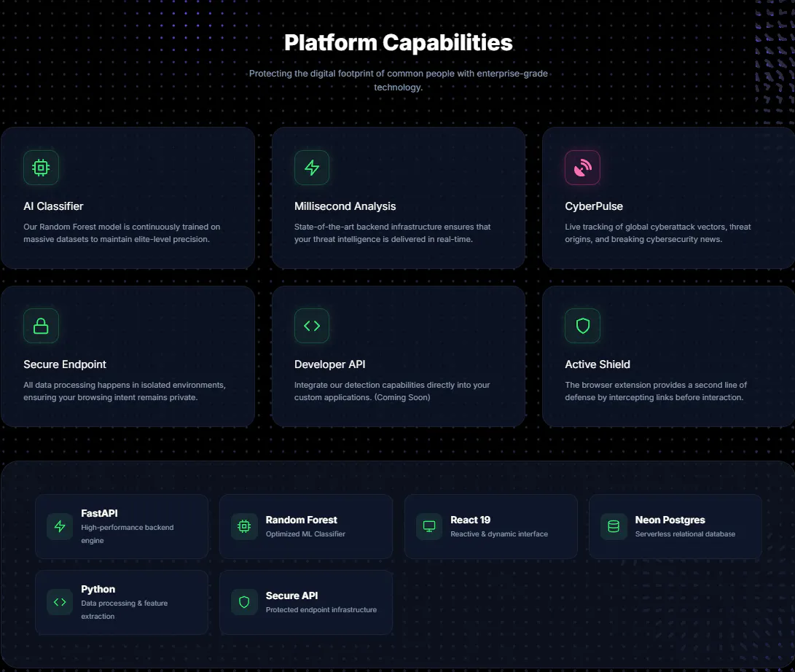Select the Active Shield heading
Image resolution: width=795 pixels, height=672 pixels.
tap(598, 364)
